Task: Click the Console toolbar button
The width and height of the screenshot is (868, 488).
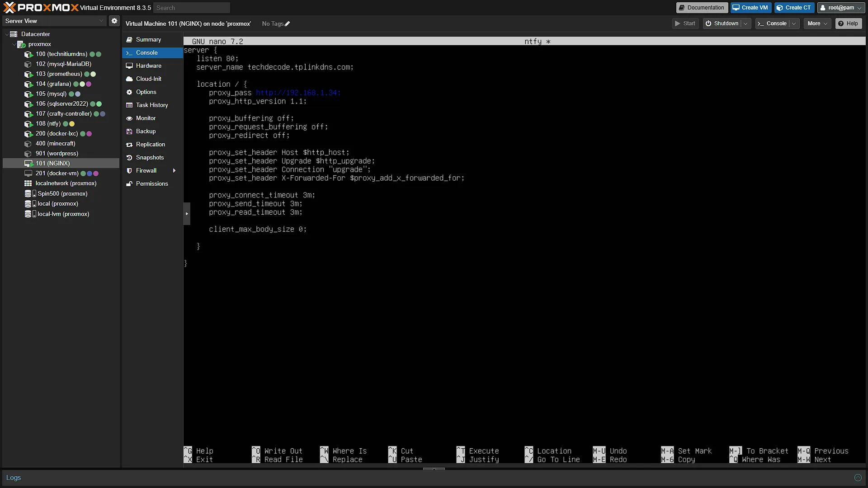Action: tap(772, 23)
